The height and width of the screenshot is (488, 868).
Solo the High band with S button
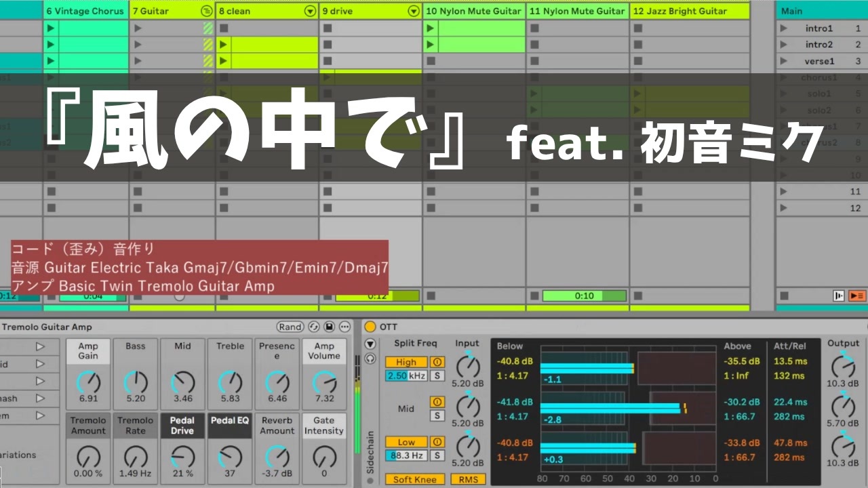pos(437,375)
